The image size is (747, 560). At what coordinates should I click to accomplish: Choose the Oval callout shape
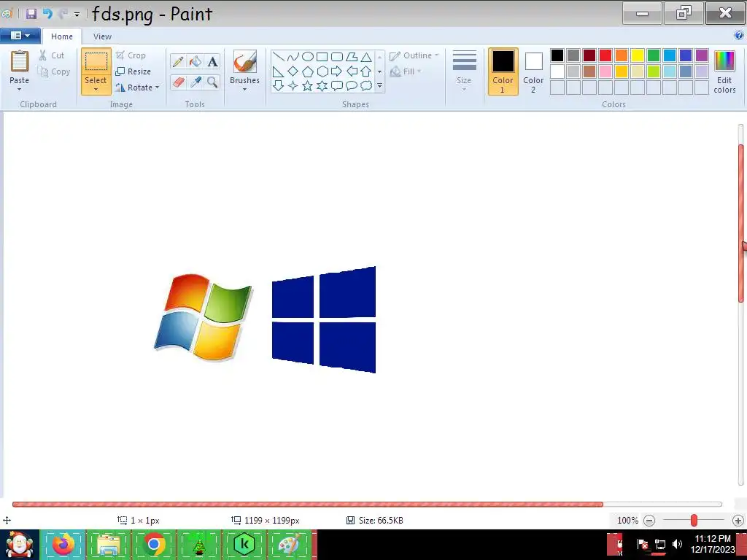[352, 86]
